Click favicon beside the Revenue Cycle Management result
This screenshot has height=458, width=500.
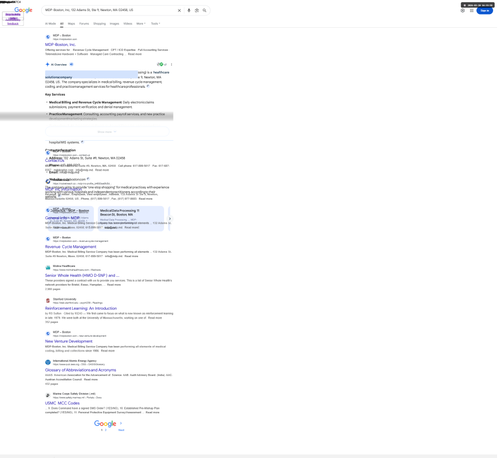tap(48, 239)
